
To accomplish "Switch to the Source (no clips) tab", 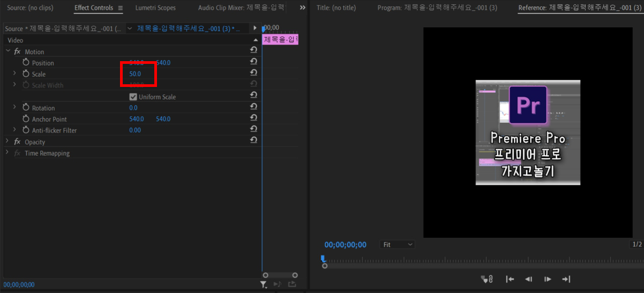I will pos(30,8).
